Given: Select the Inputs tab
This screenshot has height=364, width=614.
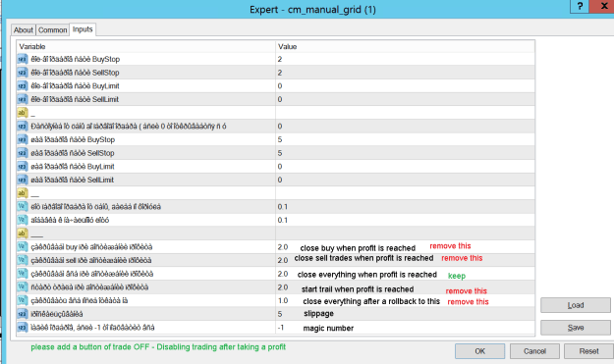Looking at the screenshot, I should tap(83, 29).
